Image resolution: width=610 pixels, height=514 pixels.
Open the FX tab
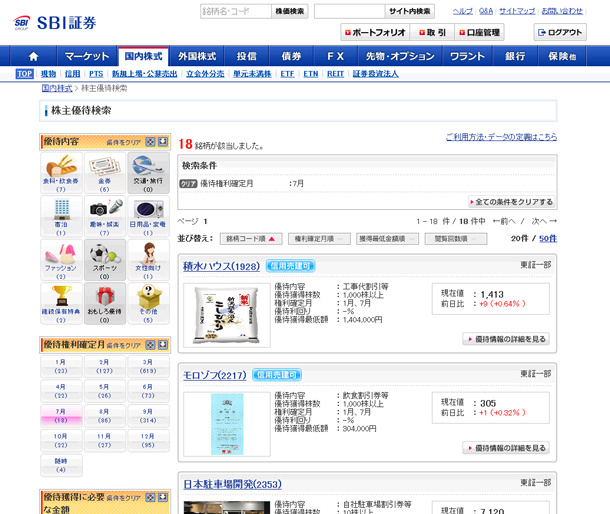(335, 56)
